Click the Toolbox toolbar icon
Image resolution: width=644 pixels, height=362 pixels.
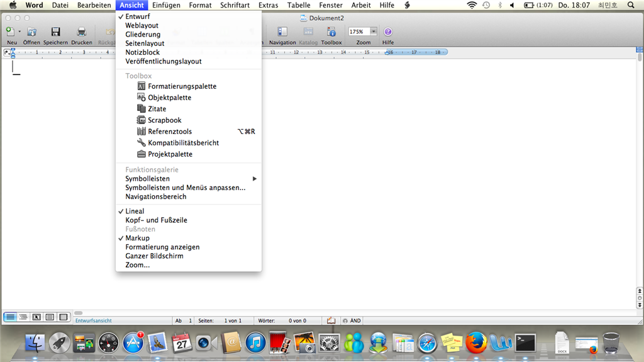click(x=331, y=31)
